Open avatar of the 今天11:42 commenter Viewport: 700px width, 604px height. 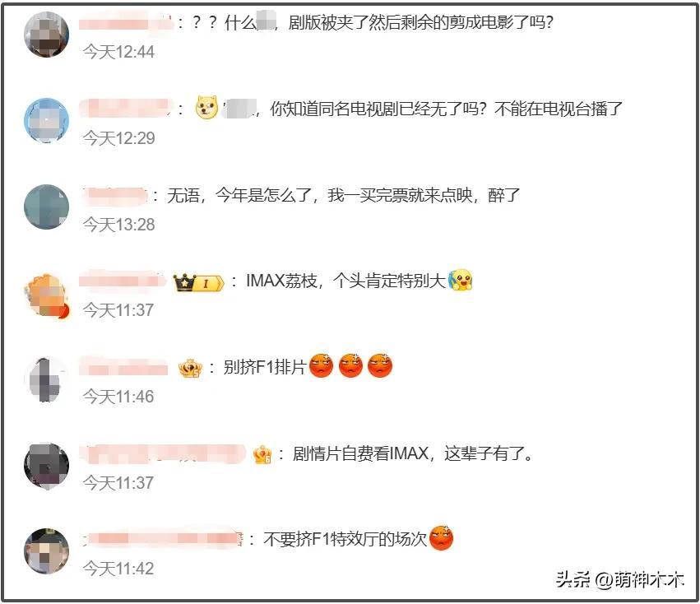[x=46, y=551]
